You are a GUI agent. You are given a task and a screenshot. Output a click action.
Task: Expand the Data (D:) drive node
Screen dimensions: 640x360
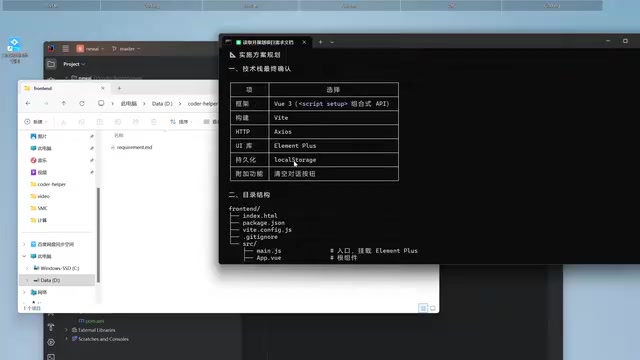27,280
